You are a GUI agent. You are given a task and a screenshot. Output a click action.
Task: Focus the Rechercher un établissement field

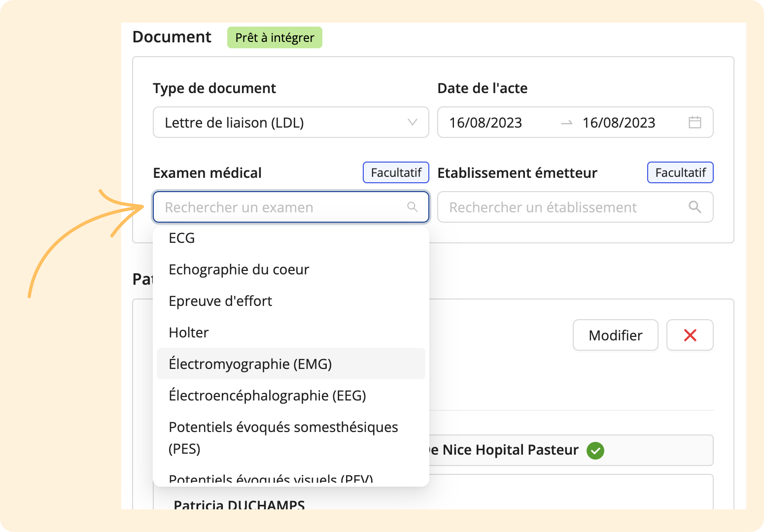(575, 207)
